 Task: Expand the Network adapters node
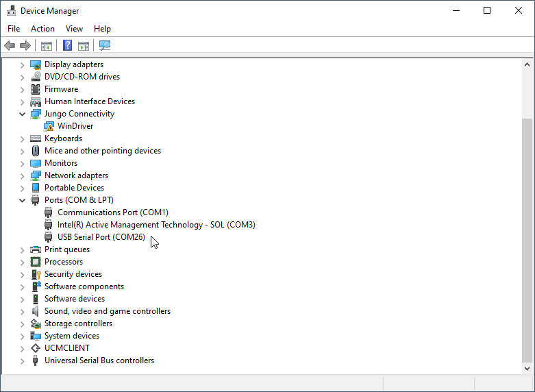click(x=22, y=176)
